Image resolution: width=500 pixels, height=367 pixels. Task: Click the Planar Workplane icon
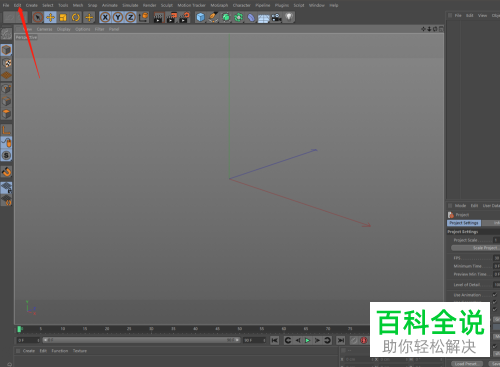pos(6,200)
